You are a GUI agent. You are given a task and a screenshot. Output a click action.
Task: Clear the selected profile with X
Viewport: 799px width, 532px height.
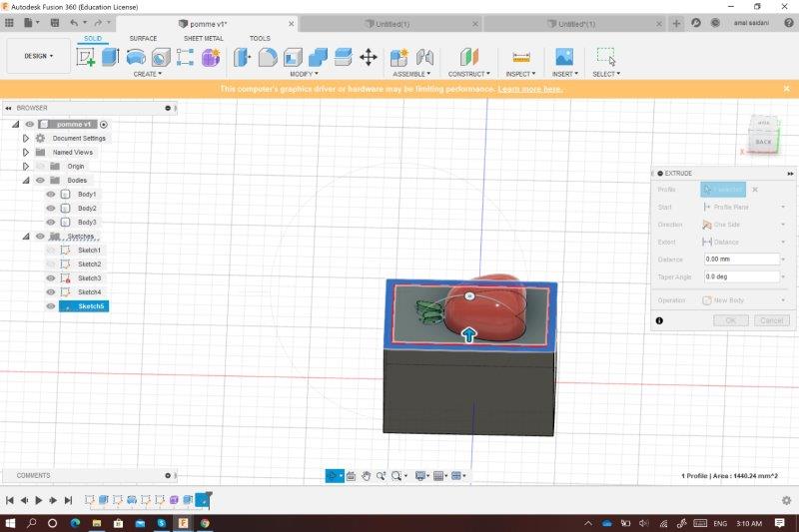(x=755, y=190)
